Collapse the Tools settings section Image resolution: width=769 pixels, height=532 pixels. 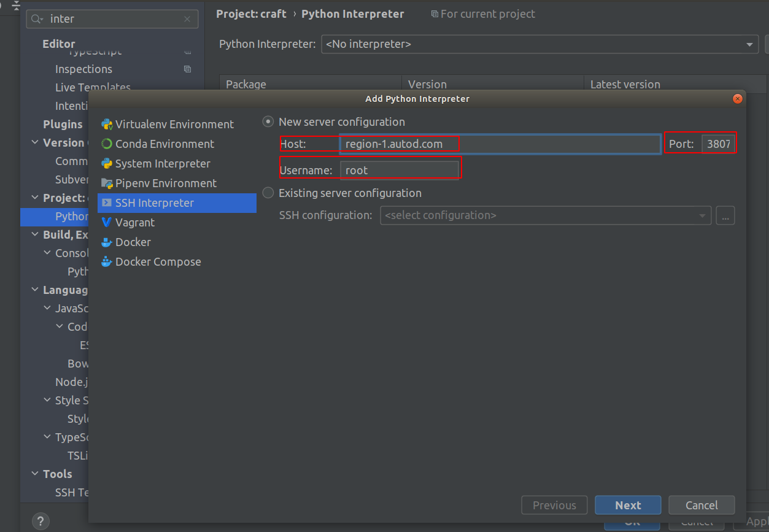tap(35, 474)
